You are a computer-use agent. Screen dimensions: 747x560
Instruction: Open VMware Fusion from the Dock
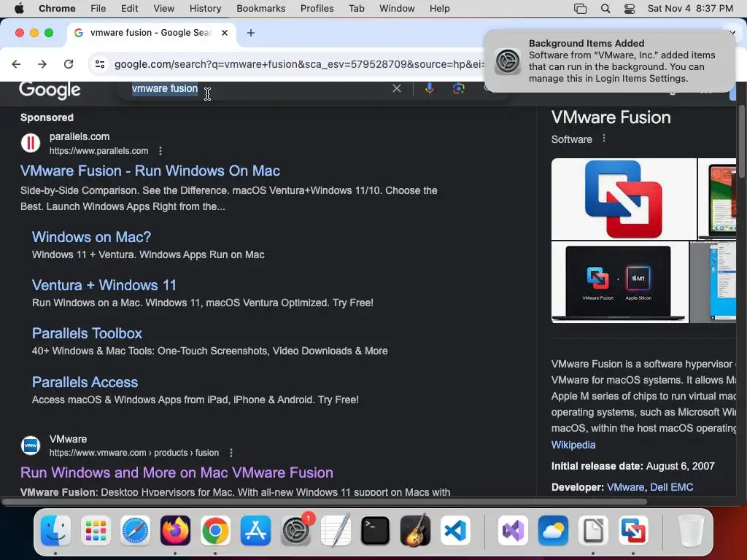click(633, 530)
